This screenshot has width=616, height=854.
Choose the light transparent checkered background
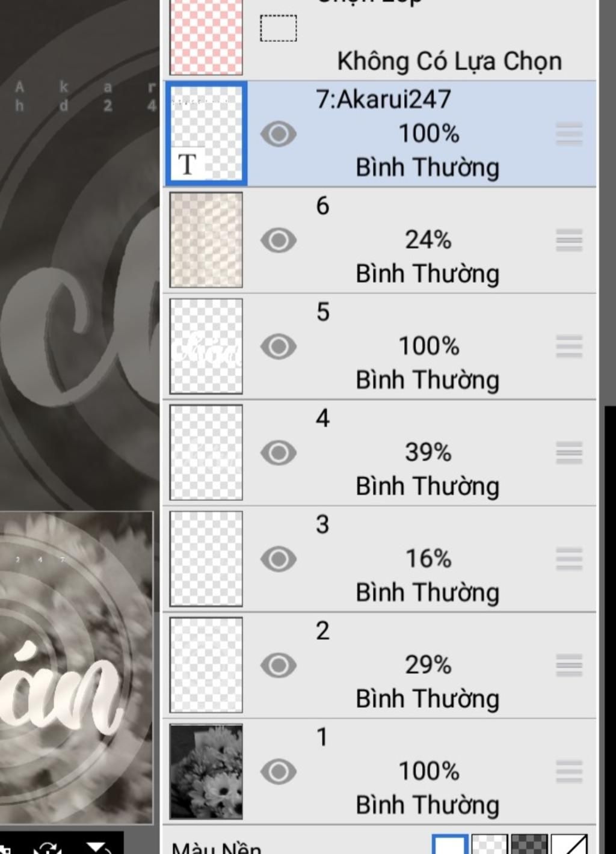[x=490, y=844]
